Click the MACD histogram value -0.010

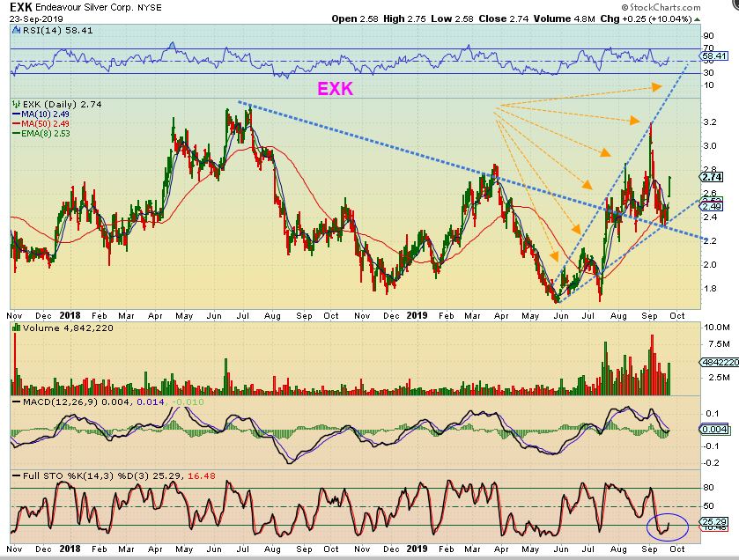click(188, 402)
